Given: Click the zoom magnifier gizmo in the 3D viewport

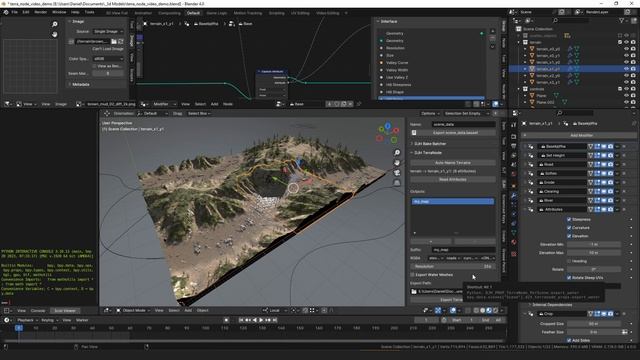Looking at the screenshot, I should tap(397, 152).
